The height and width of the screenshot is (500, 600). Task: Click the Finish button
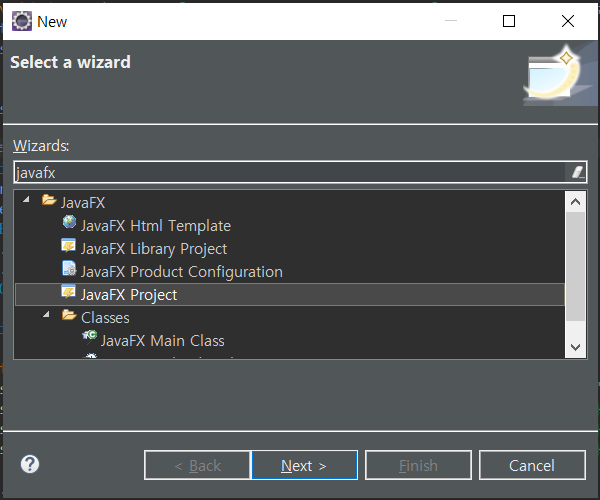point(418,465)
